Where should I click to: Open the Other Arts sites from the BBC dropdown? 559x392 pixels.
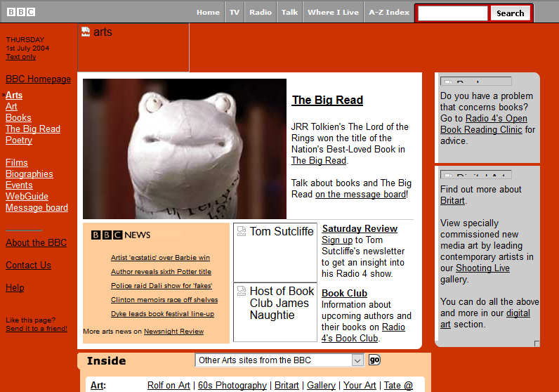click(x=279, y=360)
